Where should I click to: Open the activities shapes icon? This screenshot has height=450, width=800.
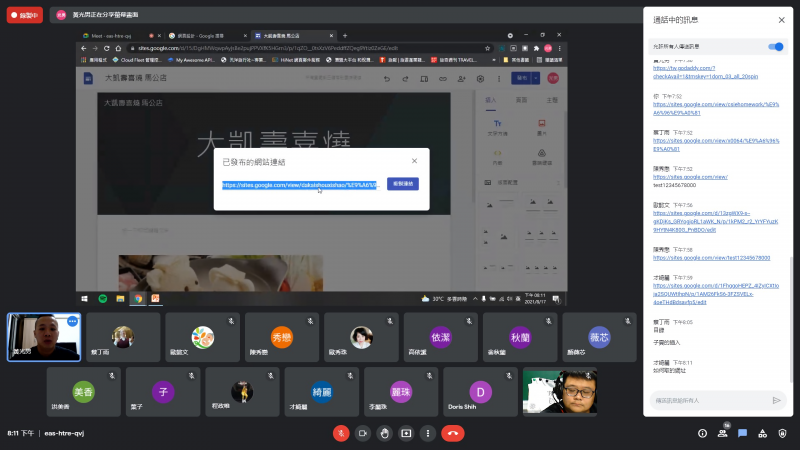763,433
